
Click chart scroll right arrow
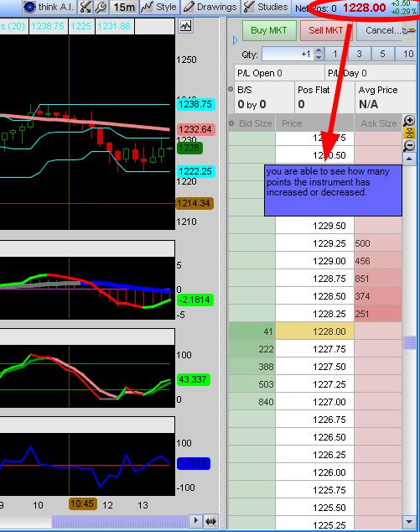click(195, 521)
